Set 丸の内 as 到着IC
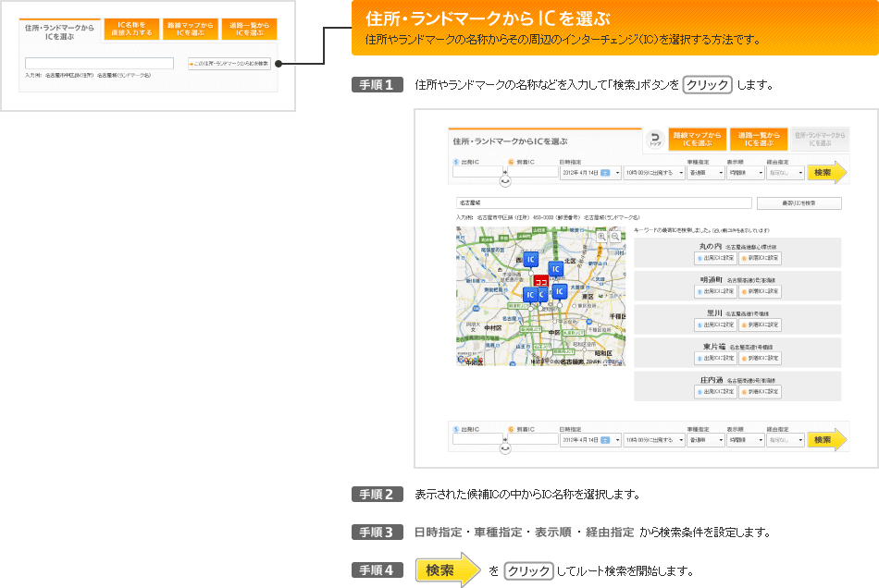Image resolution: width=879 pixels, height=588 pixels. [761, 258]
